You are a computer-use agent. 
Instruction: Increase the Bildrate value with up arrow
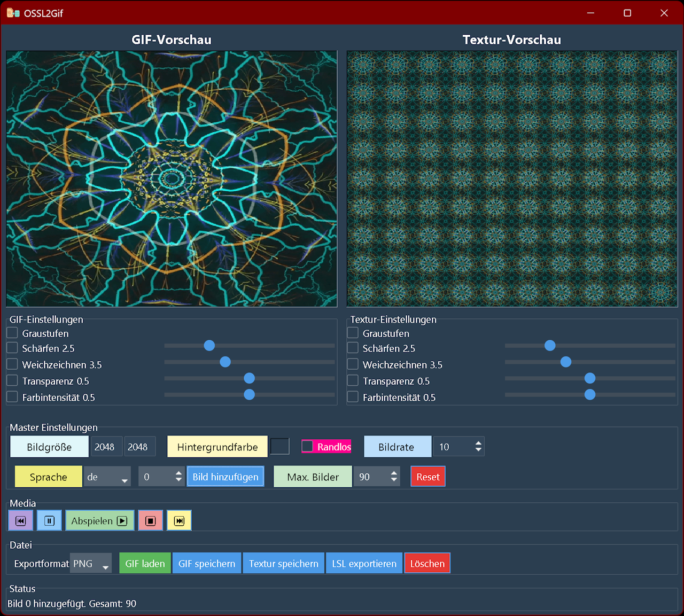tap(478, 443)
